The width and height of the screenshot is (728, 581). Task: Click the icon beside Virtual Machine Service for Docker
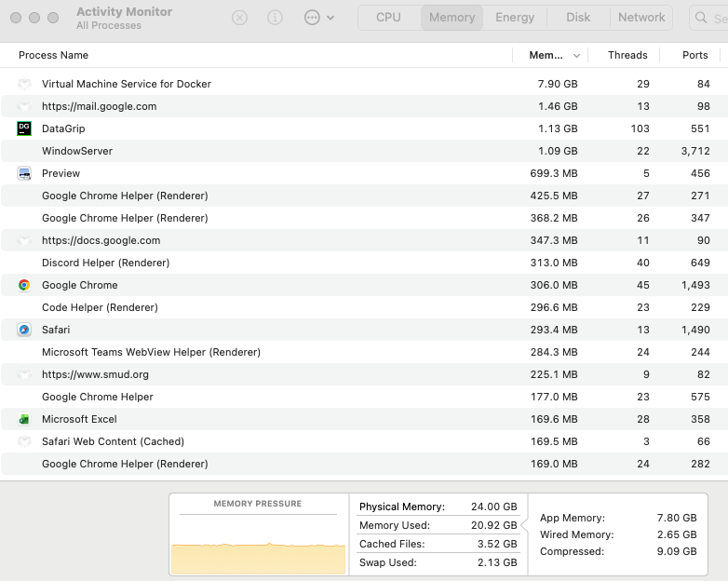pyautogui.click(x=24, y=84)
